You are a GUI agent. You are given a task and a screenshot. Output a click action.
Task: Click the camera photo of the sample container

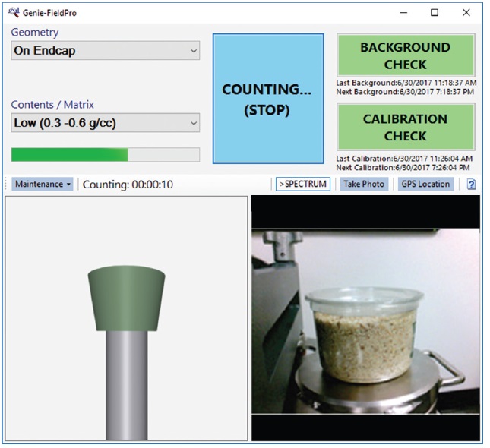pyautogui.click(x=366, y=319)
